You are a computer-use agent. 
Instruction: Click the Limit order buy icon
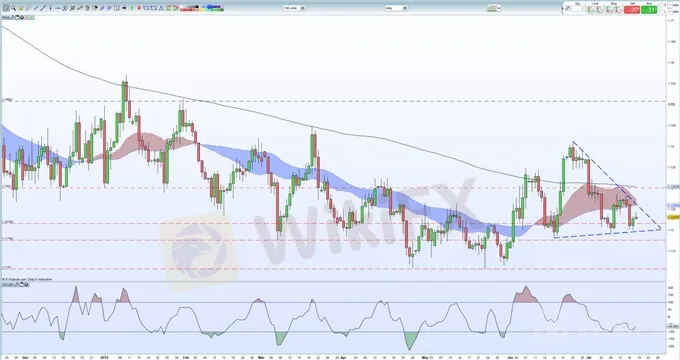coord(589,9)
